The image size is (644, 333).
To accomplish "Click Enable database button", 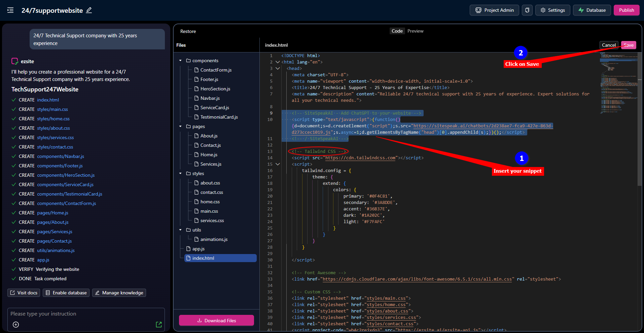I will point(66,293).
